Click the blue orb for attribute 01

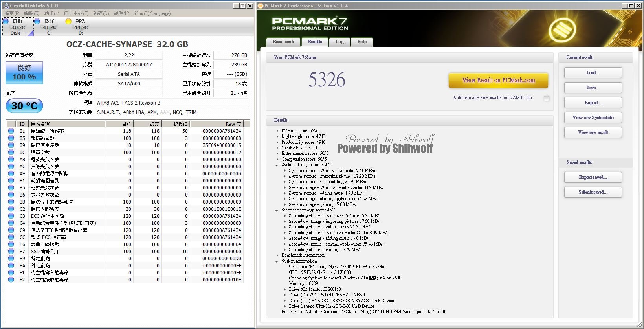click(x=11, y=131)
